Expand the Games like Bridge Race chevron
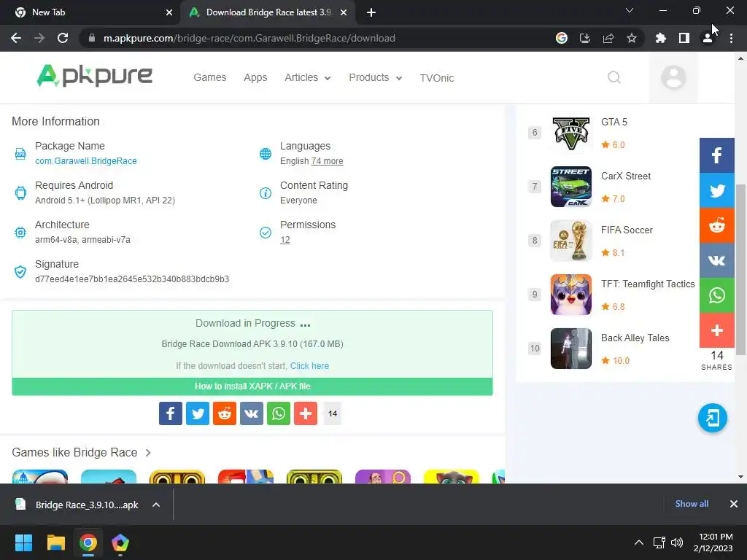Viewport: 747px width, 560px height. point(148,452)
